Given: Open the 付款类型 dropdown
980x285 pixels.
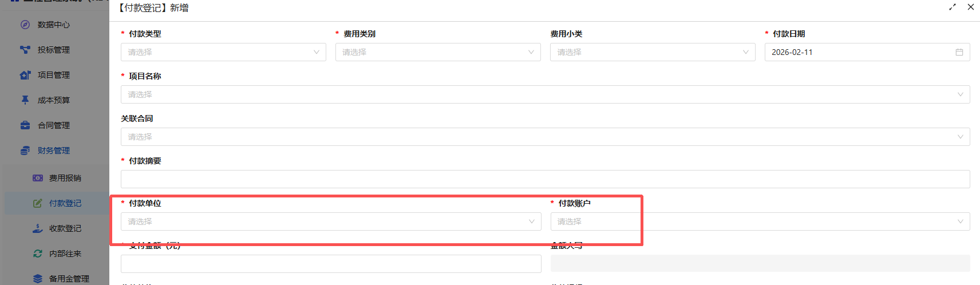Looking at the screenshot, I should pyautogui.click(x=223, y=52).
